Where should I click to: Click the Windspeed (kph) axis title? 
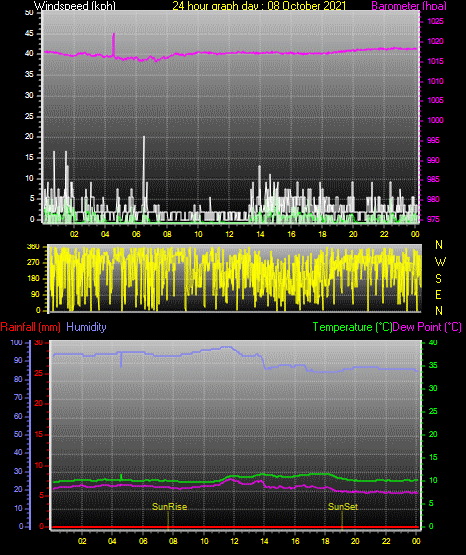point(75,6)
